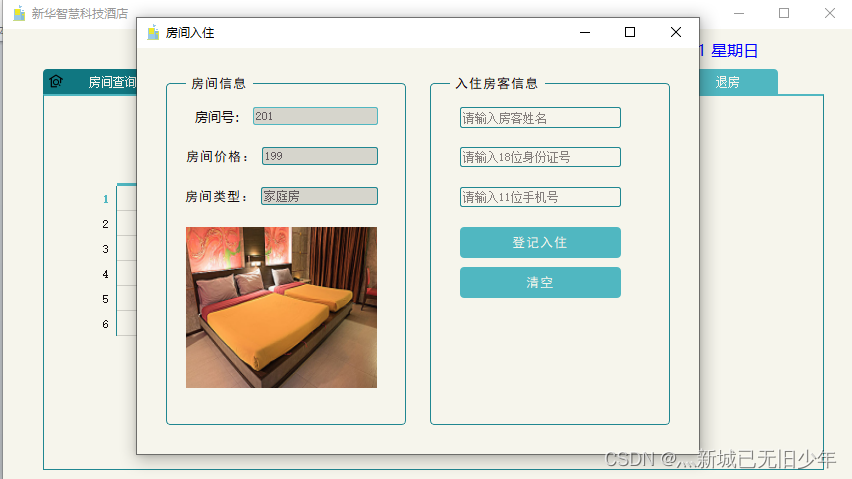Focus the 请输入房客姓名 field
Screen dimensions: 852x479
click(540, 118)
